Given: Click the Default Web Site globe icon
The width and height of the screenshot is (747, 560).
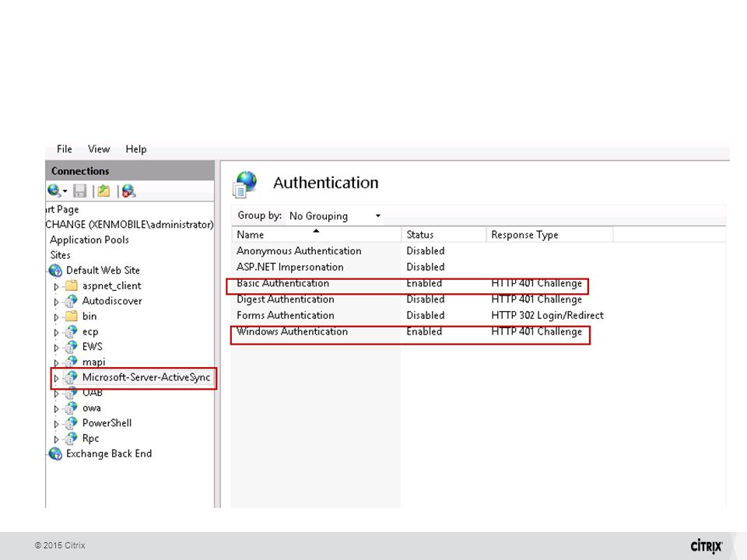Looking at the screenshot, I should (x=55, y=271).
